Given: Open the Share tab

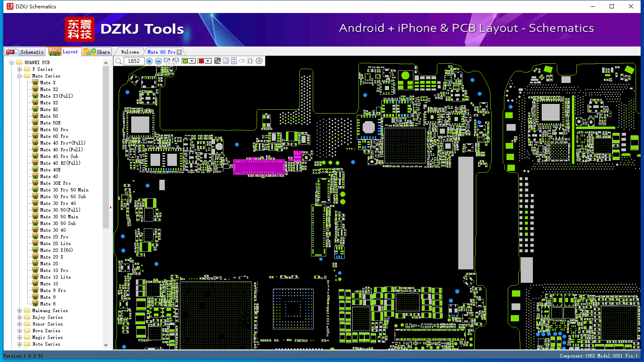Looking at the screenshot, I should (96, 52).
